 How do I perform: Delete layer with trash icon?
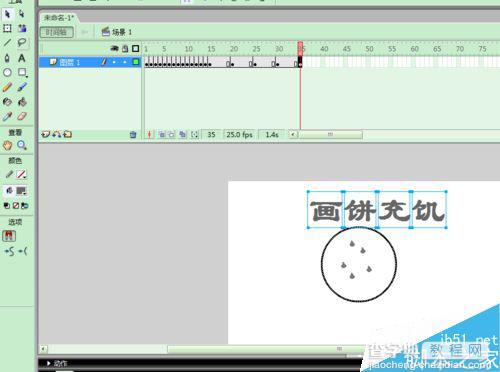click(x=133, y=135)
